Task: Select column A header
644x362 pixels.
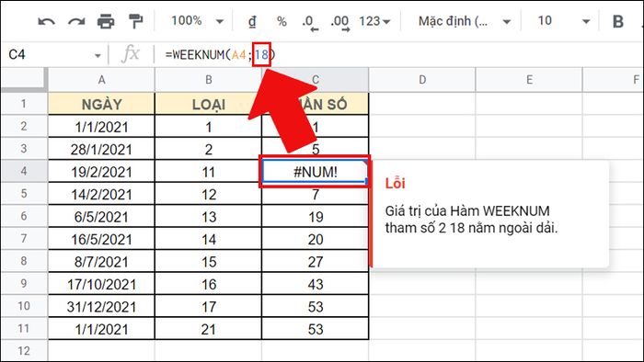Action: click(101, 80)
